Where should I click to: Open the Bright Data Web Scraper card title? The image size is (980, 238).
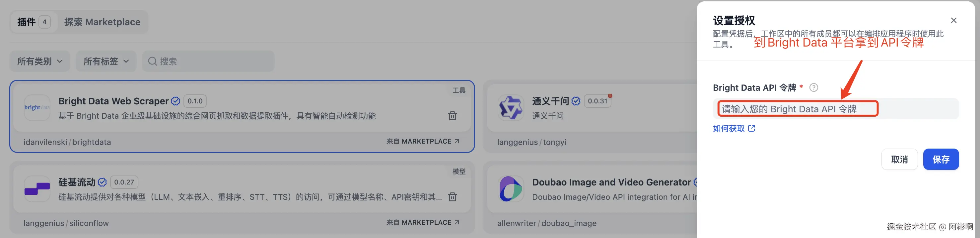[x=113, y=101]
